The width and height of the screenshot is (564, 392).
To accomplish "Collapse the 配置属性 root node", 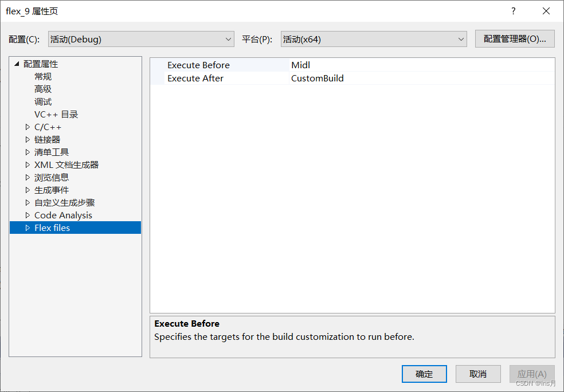I will click(x=17, y=64).
